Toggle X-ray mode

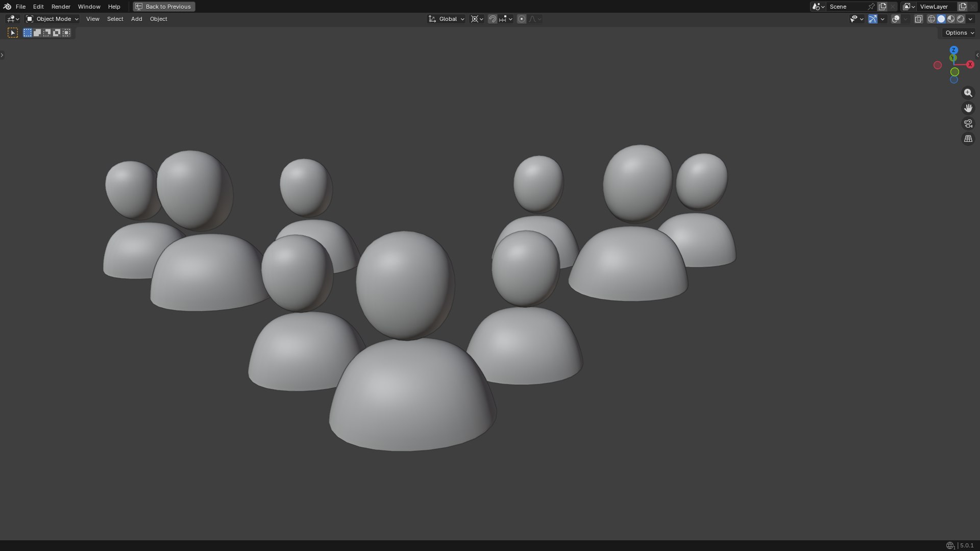(918, 19)
